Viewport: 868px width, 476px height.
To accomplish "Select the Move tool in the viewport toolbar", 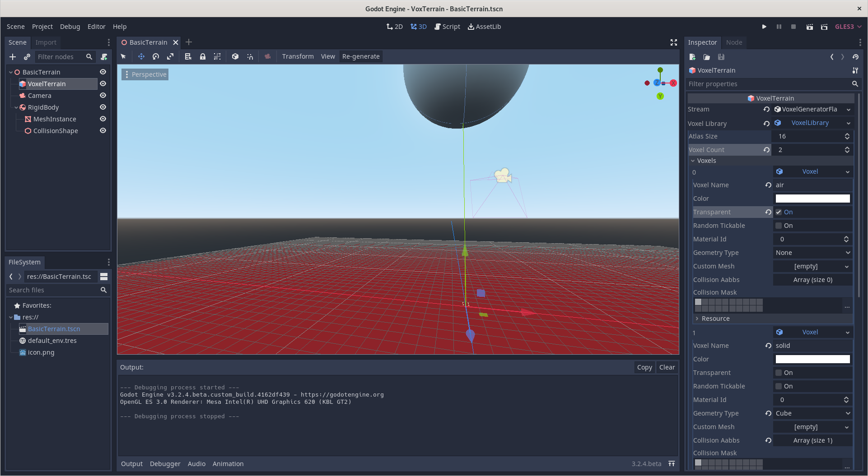I will click(141, 56).
